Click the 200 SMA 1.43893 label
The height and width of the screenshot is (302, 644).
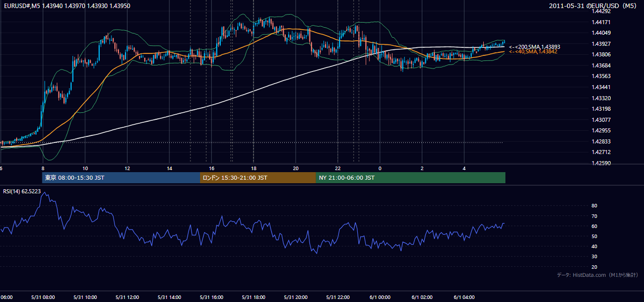tap(534, 47)
